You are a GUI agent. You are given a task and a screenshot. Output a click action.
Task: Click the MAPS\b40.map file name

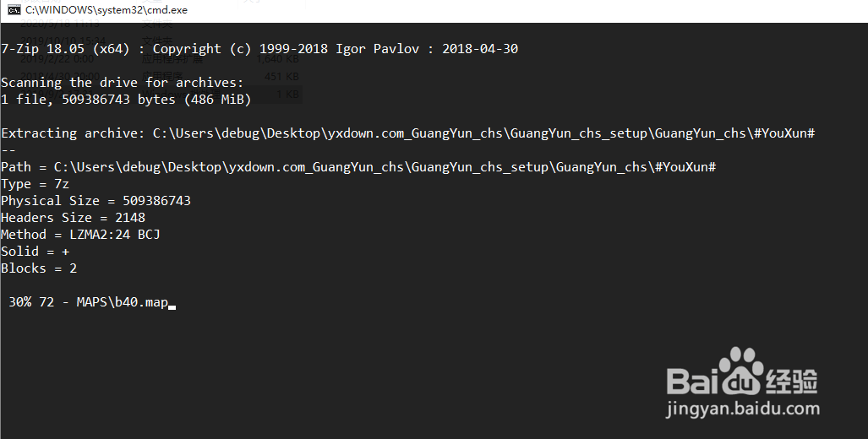point(123,302)
